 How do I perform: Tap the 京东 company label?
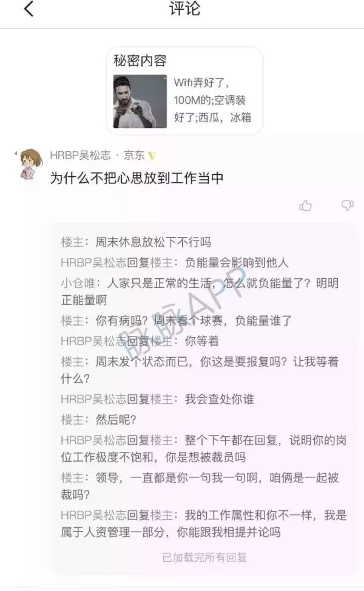(134, 155)
